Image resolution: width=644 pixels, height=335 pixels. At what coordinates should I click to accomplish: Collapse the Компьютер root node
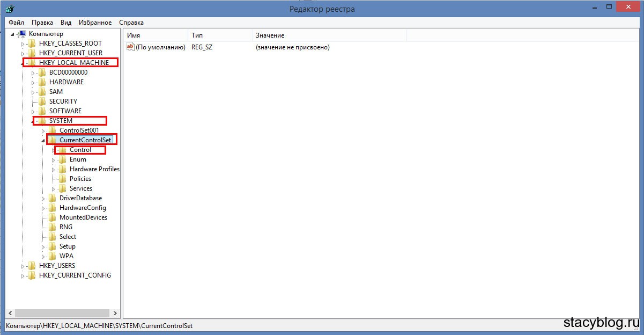12,34
